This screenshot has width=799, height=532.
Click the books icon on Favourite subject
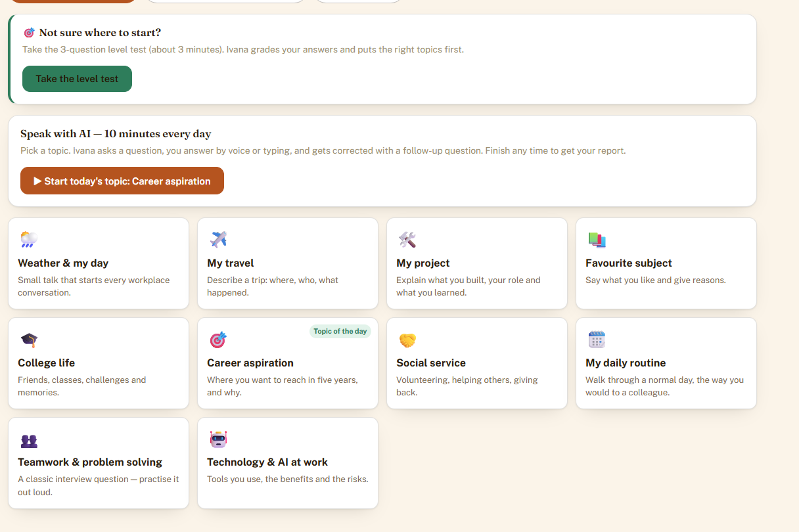pyautogui.click(x=597, y=240)
